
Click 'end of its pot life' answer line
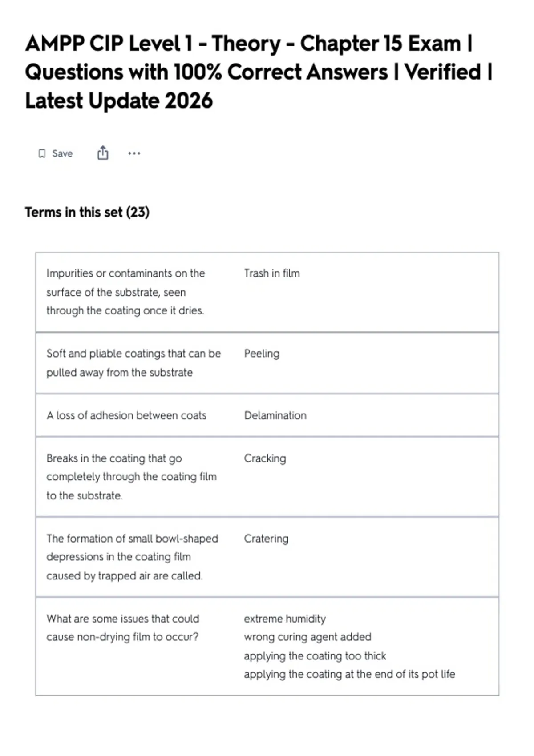(x=349, y=674)
